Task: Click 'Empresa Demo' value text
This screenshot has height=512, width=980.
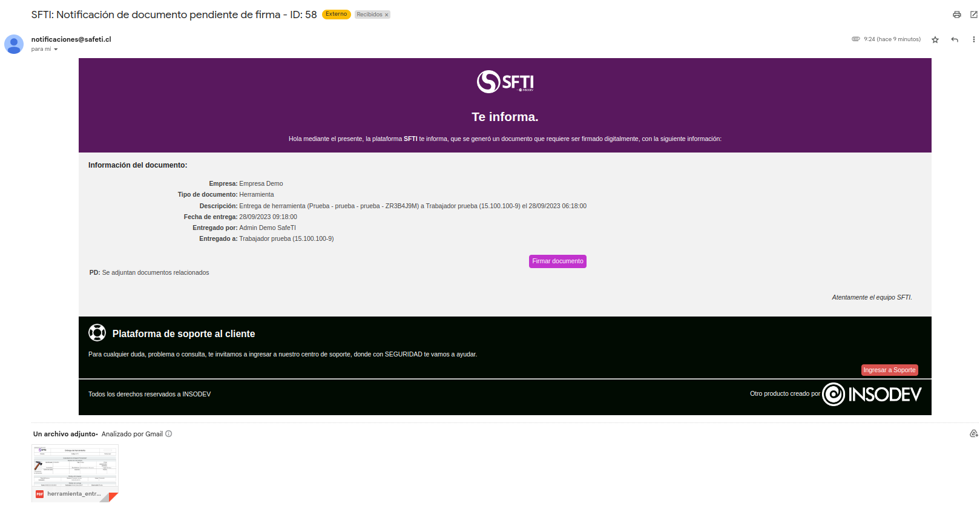Action: [x=261, y=183]
